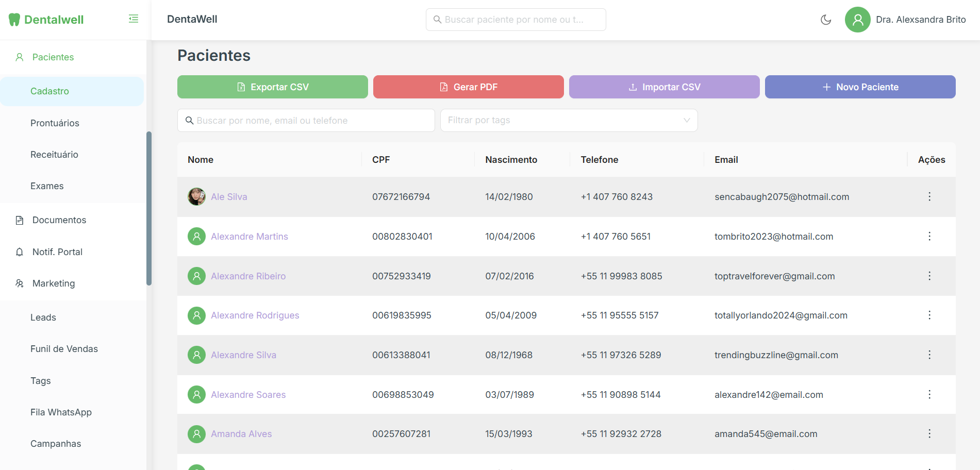Screen dimensions: 980x470
Task: Click the Exportar CSV button
Action: click(273, 87)
